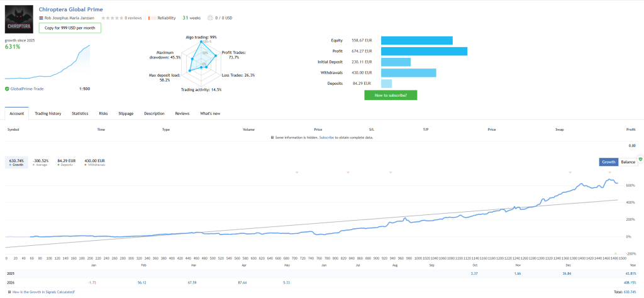Click Copy for 999 USD per month

point(70,28)
